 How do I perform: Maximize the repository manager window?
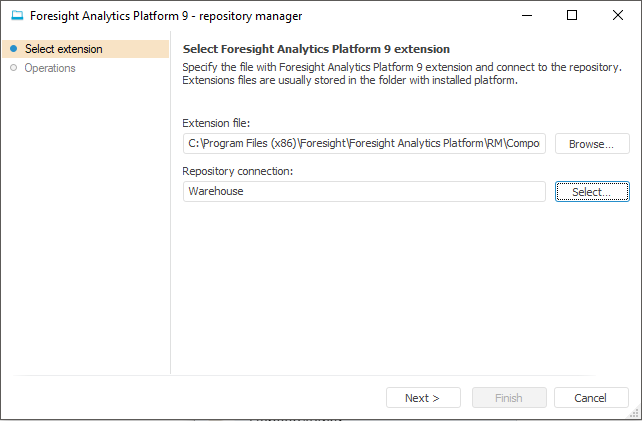click(572, 16)
